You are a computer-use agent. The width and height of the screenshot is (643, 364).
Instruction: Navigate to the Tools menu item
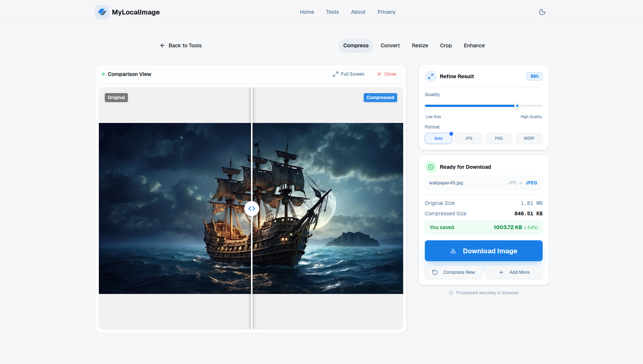point(332,12)
